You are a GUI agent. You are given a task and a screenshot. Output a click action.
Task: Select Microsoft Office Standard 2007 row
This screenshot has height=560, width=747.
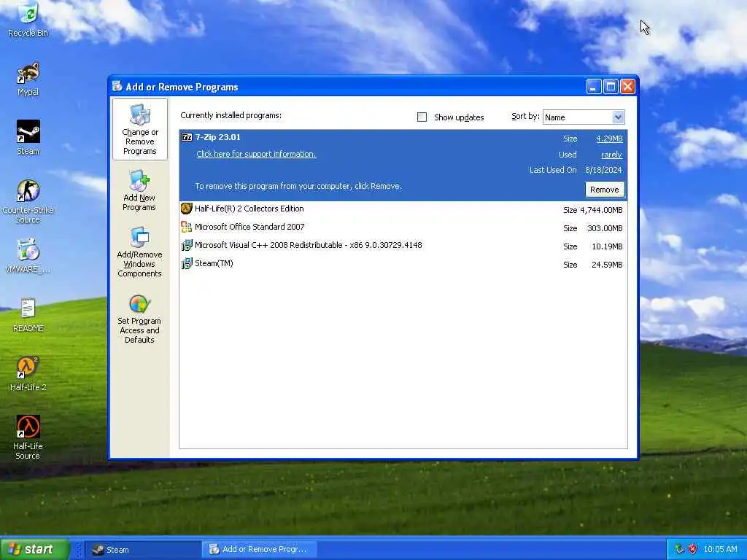[403, 227]
